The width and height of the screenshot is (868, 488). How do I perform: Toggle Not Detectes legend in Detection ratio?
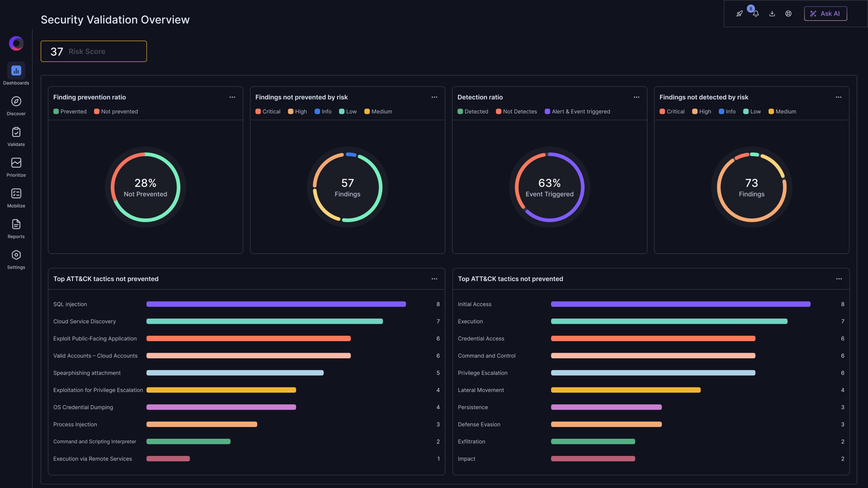coord(516,112)
